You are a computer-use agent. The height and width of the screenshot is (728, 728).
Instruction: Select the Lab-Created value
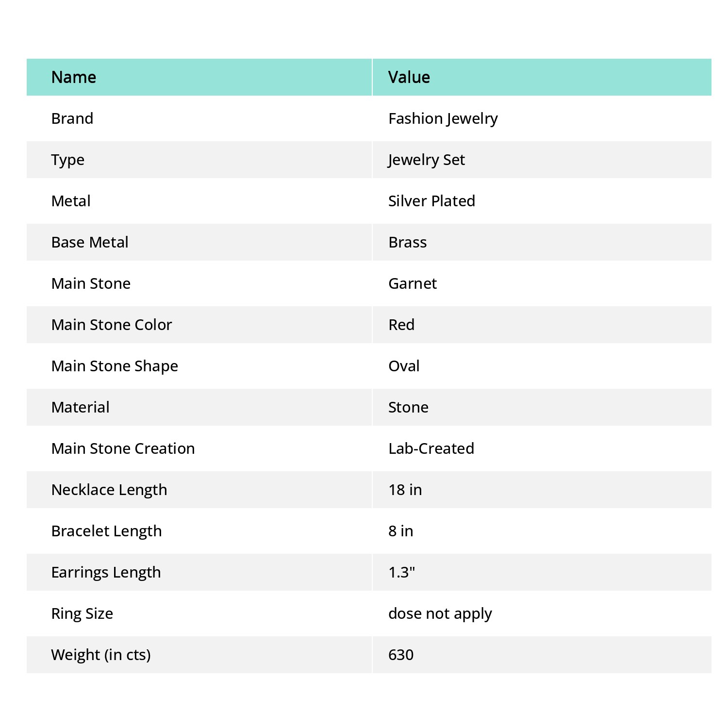431,448
